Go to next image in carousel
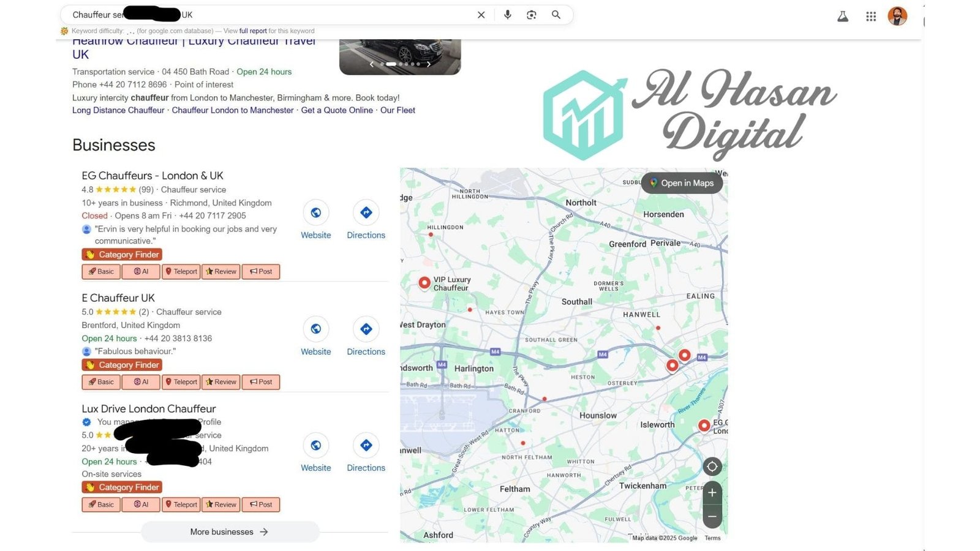980x551 pixels. click(x=429, y=64)
